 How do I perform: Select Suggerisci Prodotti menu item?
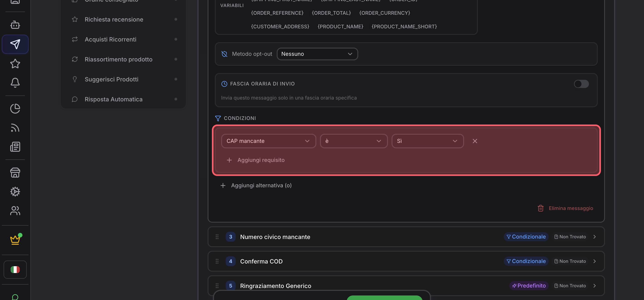tap(123, 79)
